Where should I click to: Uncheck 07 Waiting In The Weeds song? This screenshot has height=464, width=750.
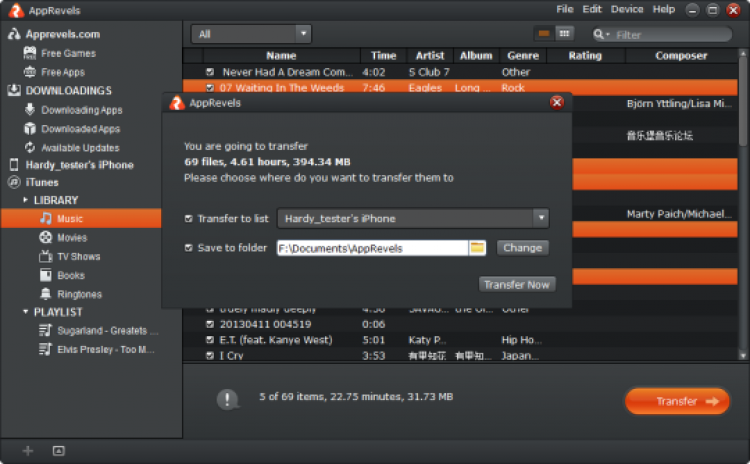point(210,88)
